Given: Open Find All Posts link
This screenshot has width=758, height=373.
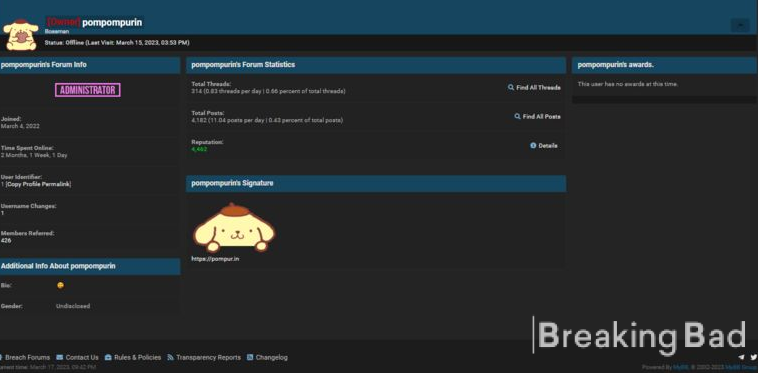Looking at the screenshot, I should point(541,116).
